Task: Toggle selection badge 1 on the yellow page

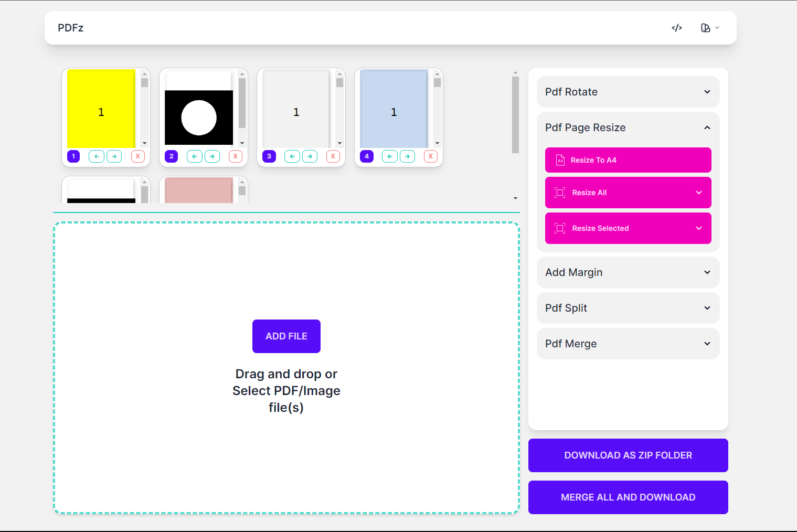Action: pos(73,156)
